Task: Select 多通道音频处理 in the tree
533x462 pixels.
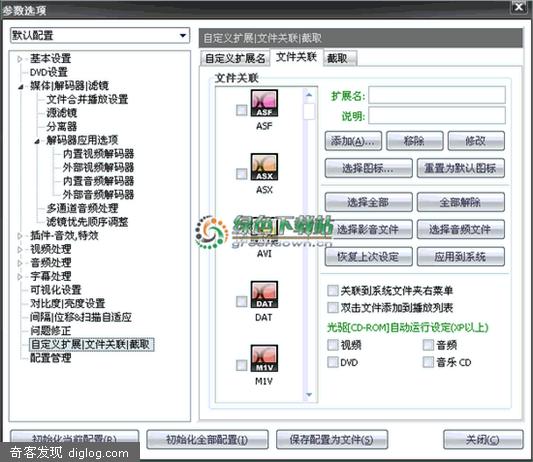Action: [x=82, y=208]
